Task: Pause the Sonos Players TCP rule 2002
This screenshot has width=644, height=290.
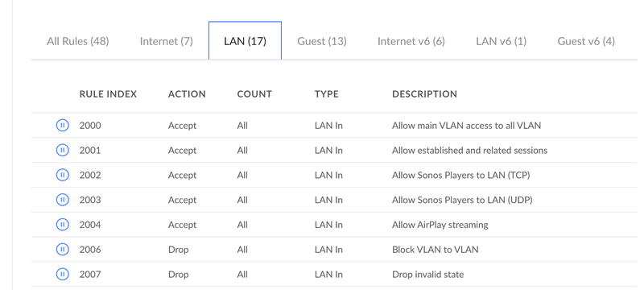Action: pyautogui.click(x=62, y=175)
